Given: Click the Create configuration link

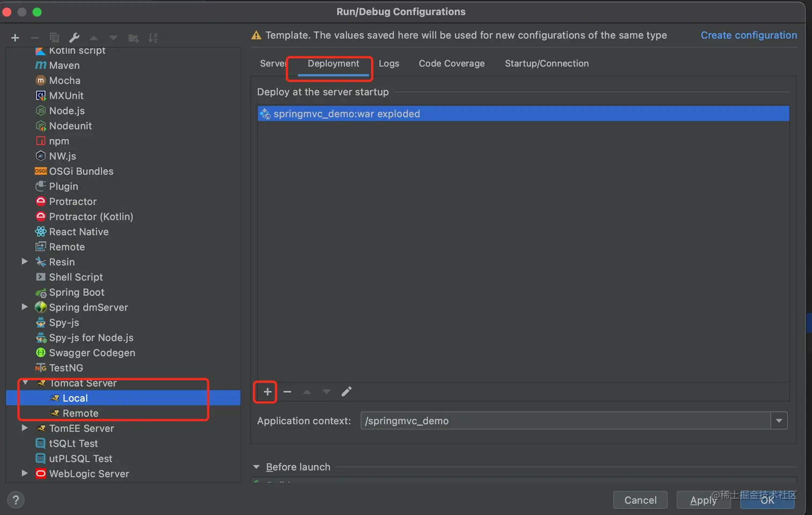Looking at the screenshot, I should pyautogui.click(x=749, y=35).
